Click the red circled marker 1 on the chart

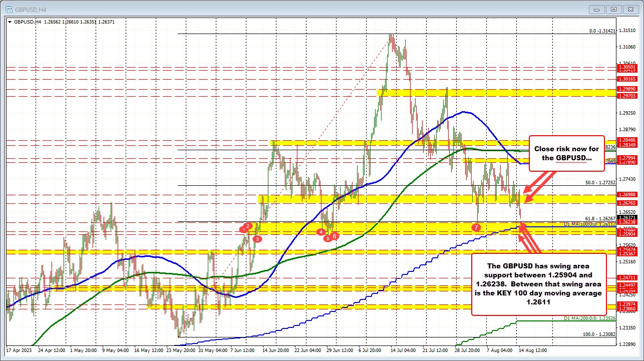pyautogui.click(x=244, y=229)
